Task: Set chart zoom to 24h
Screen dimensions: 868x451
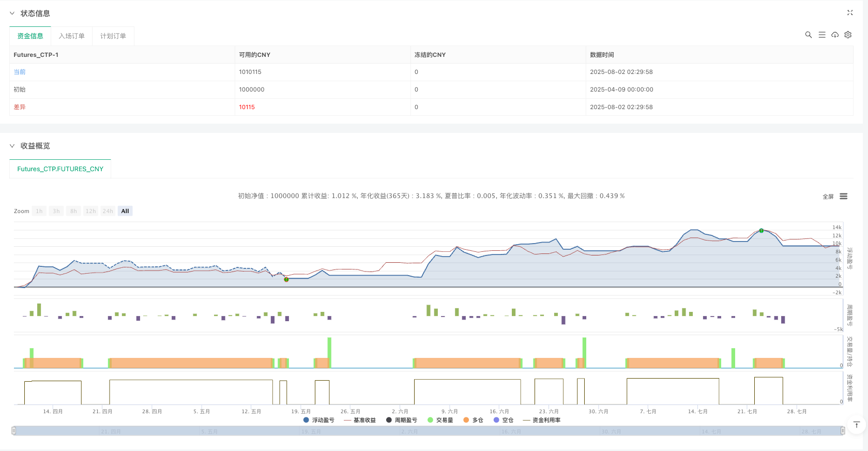Action: [x=108, y=211]
